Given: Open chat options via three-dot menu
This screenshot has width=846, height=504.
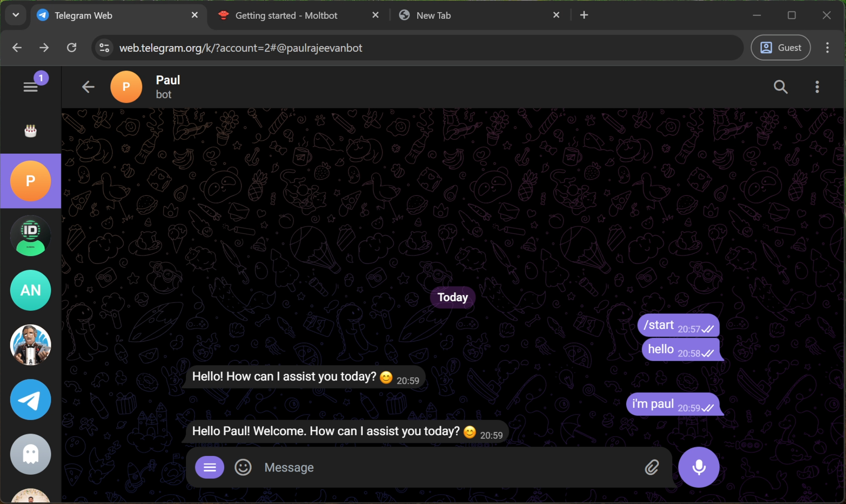Looking at the screenshot, I should (x=817, y=86).
